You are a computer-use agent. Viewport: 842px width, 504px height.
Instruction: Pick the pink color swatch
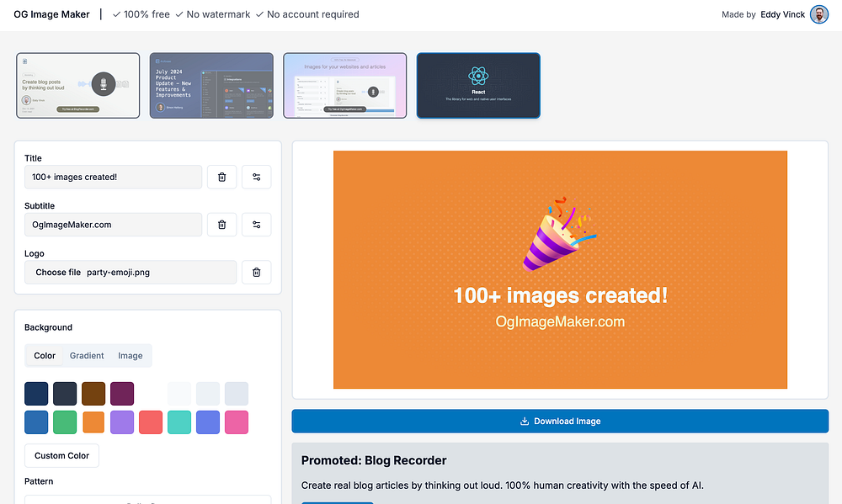pyautogui.click(x=237, y=422)
